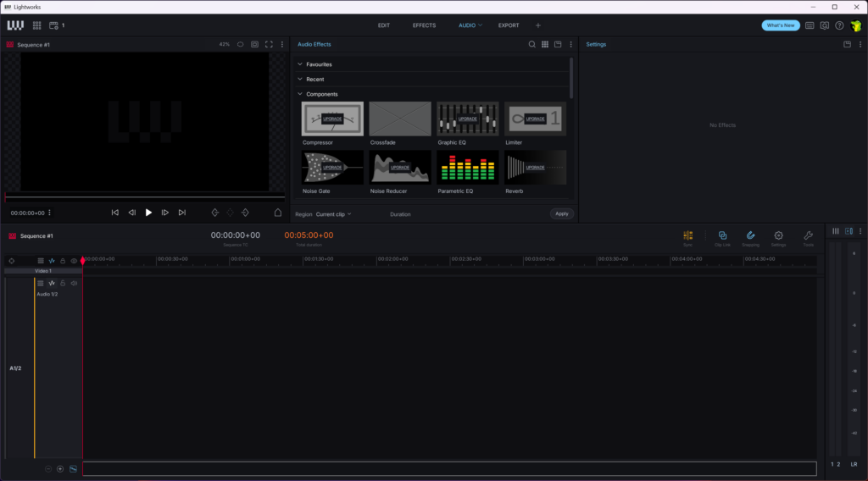
Task: Click the search monitor icon in top bar
Action: pyautogui.click(x=825, y=25)
